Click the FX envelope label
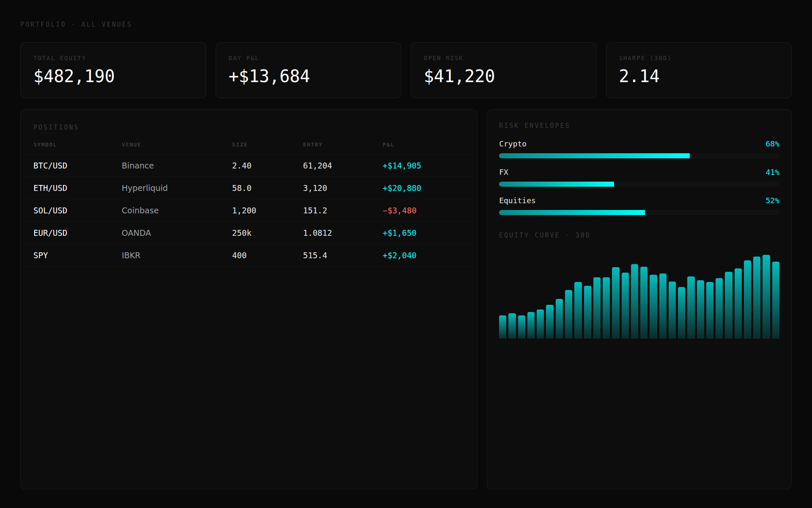This screenshot has width=812, height=508. tap(504, 172)
